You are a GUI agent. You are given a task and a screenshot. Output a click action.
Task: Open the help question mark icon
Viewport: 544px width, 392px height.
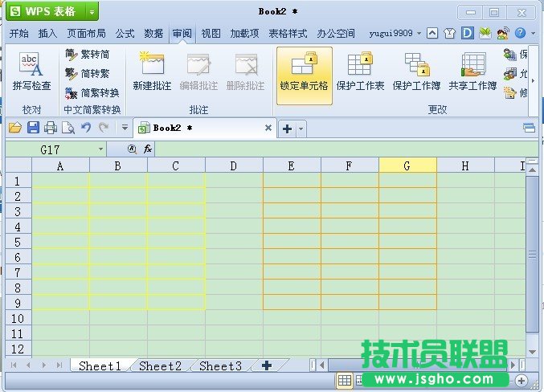(520, 33)
